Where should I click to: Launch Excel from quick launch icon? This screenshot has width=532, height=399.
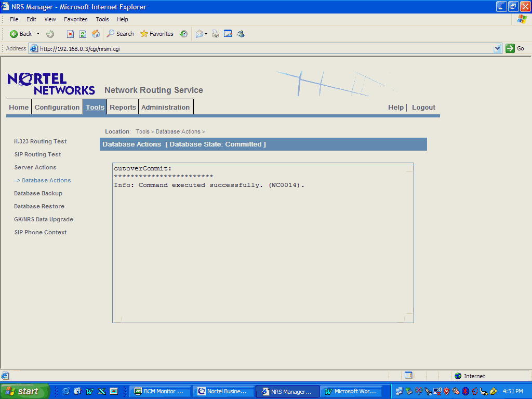point(101,391)
